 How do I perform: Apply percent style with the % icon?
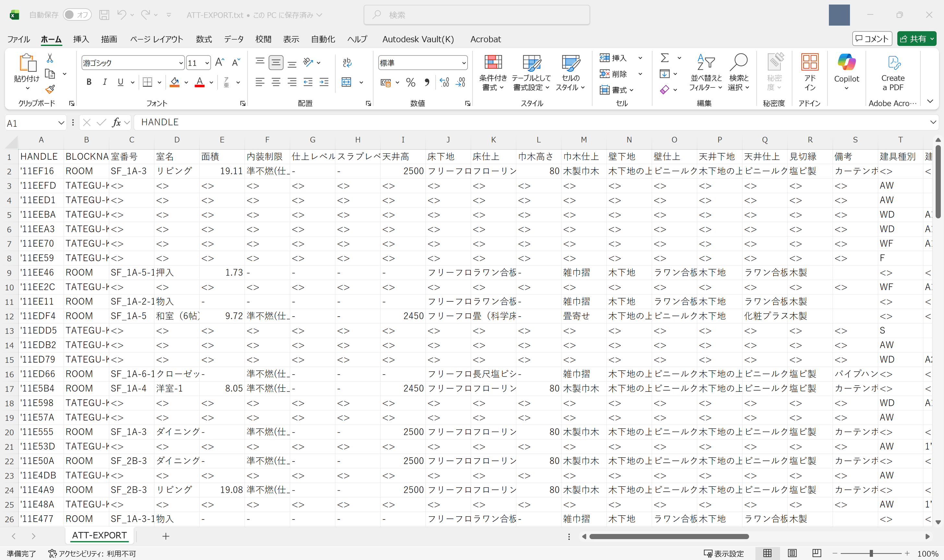411,82
